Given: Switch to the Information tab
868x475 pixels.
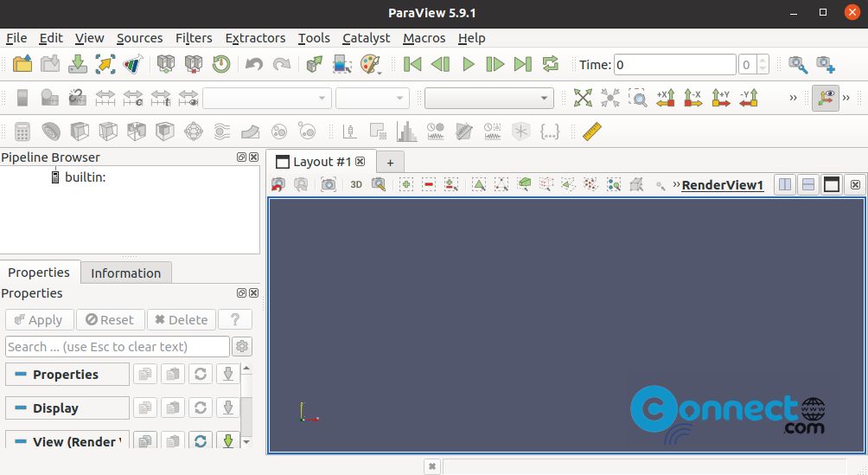Looking at the screenshot, I should coord(125,273).
